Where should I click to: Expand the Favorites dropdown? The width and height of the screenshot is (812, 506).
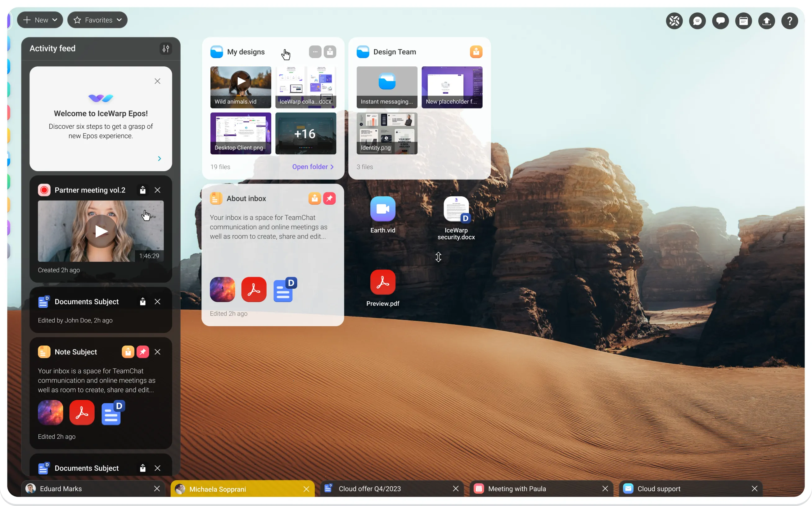click(97, 20)
